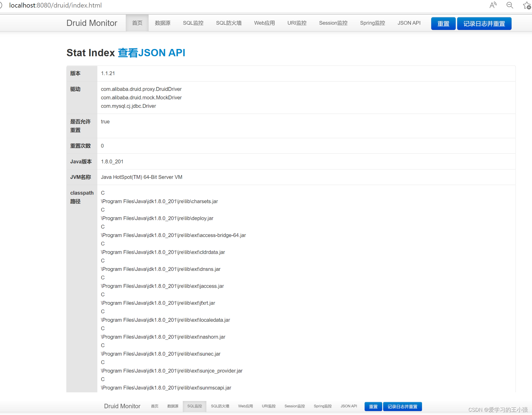Click 记录日志并重置 button in top navbar
This screenshot has width=532, height=415.
484,24
